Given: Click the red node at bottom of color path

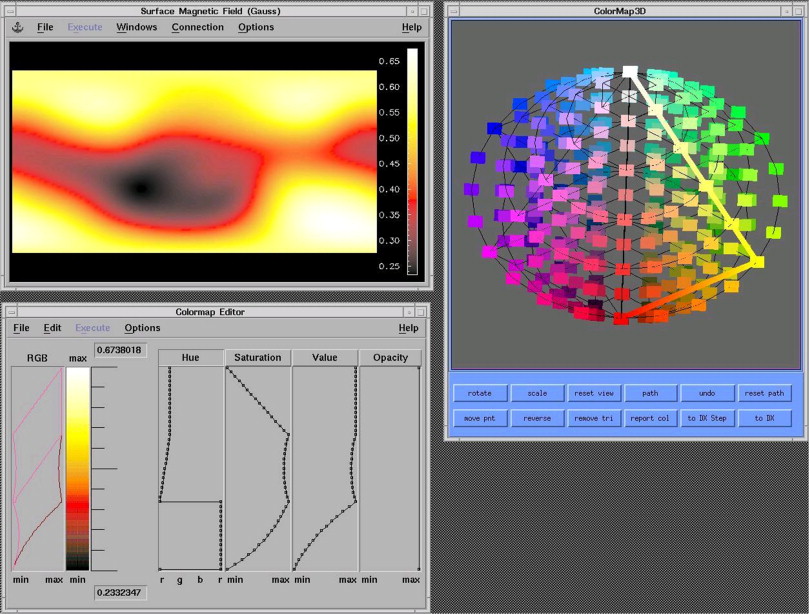Looking at the screenshot, I should click(x=621, y=319).
